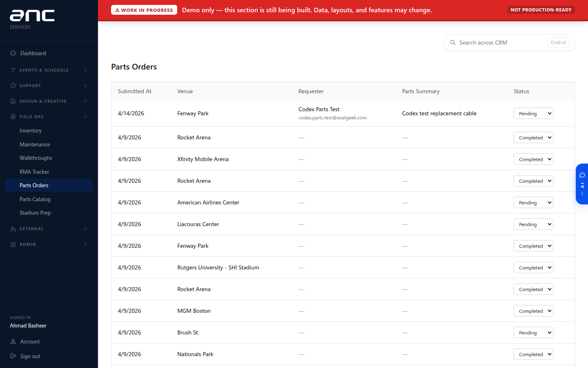Click the Venue column header
The height and width of the screenshot is (368, 588).
(x=185, y=91)
